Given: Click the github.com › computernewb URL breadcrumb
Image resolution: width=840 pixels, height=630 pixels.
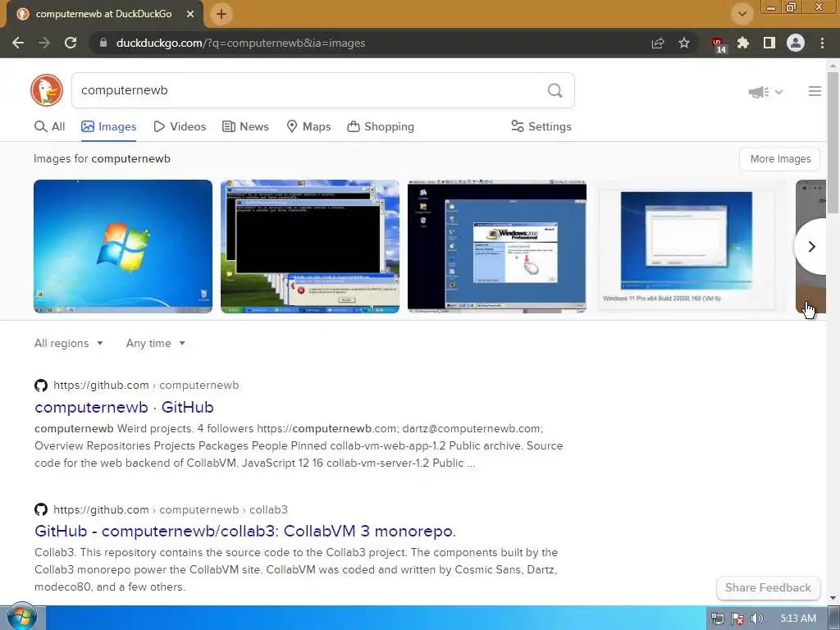Looking at the screenshot, I should [146, 386].
